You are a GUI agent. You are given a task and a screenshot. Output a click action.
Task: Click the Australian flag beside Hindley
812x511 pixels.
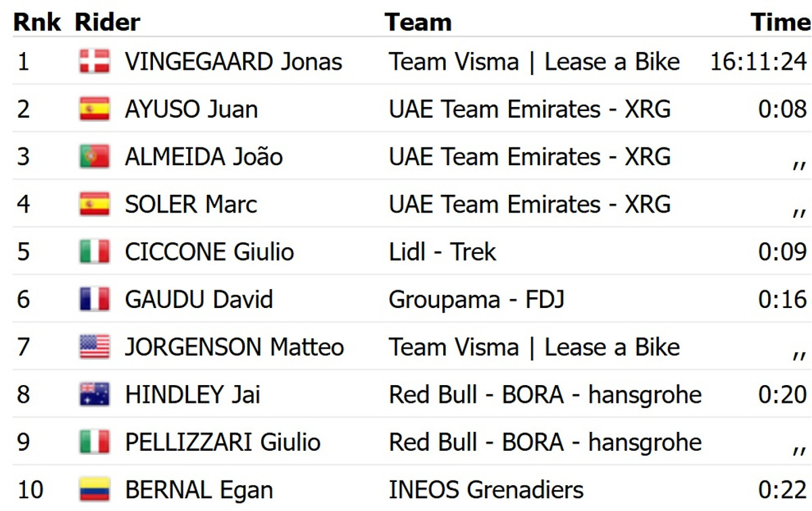tap(94, 395)
